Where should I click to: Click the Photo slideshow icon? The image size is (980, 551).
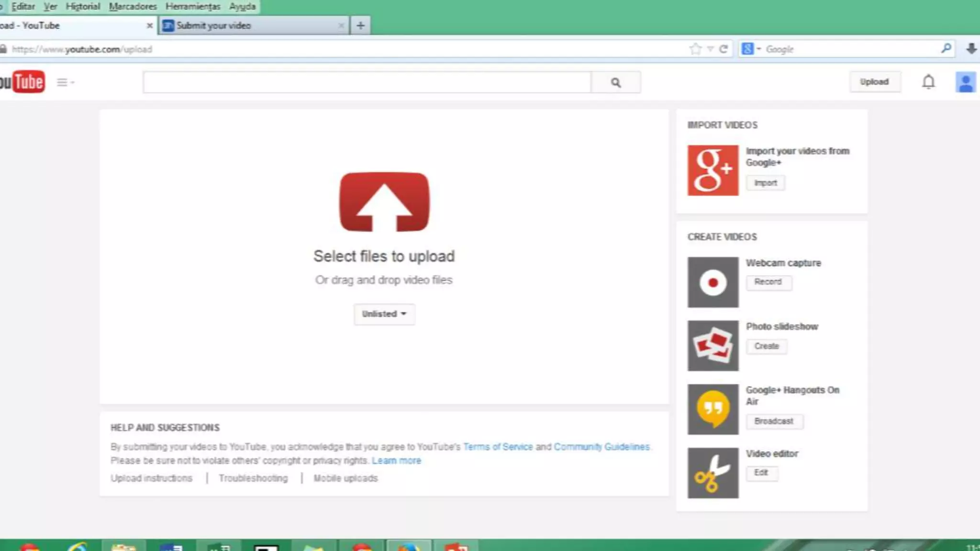(x=713, y=345)
